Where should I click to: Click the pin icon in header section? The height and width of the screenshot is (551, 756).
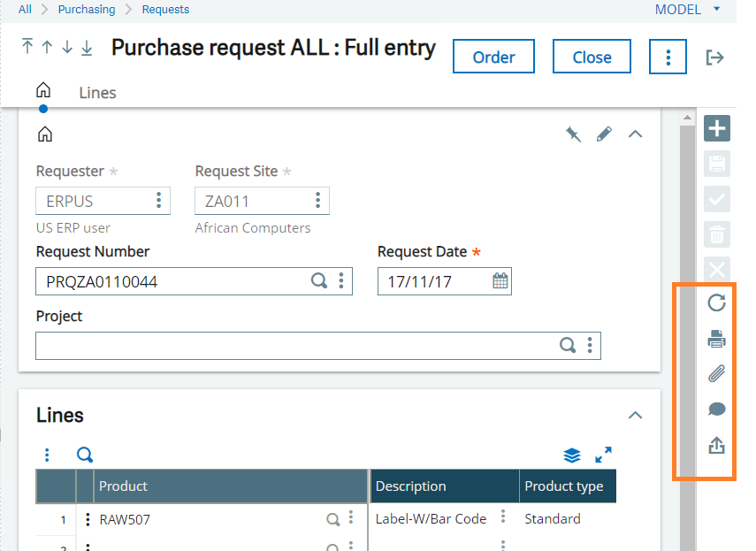pos(574,134)
